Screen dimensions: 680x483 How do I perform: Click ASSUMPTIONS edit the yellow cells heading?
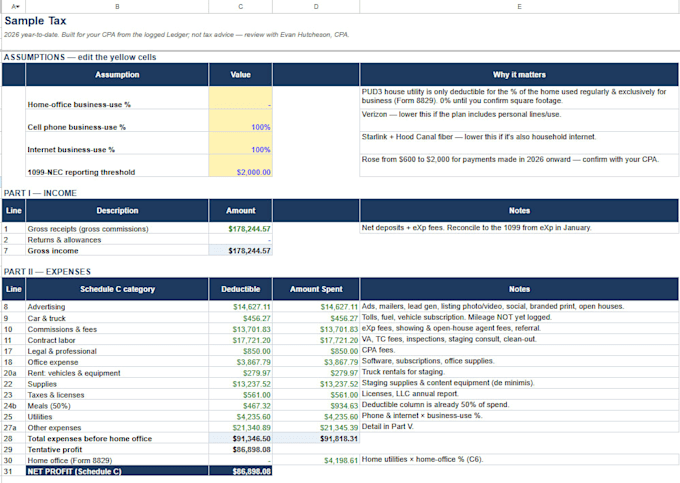pos(80,57)
